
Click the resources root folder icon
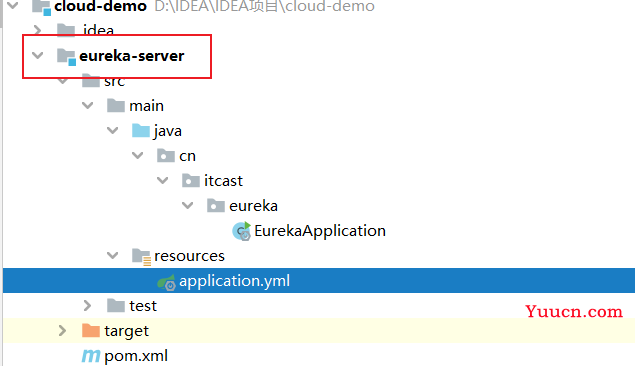point(142,257)
